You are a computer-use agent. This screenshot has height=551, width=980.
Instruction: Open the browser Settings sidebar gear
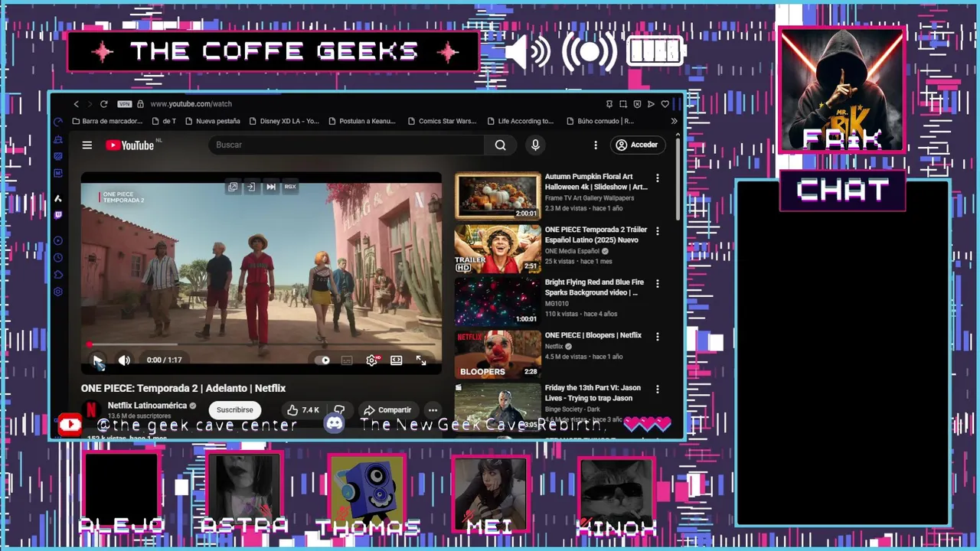click(x=57, y=292)
